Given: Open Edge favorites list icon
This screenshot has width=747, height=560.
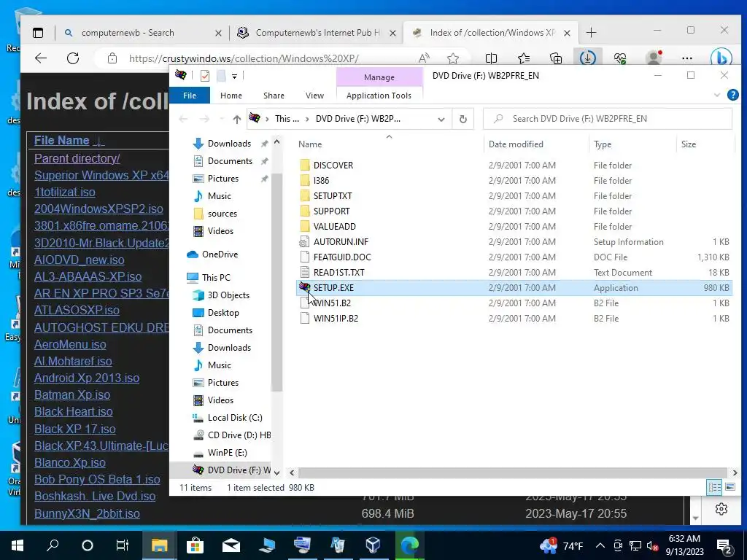Looking at the screenshot, I should click(524, 58).
